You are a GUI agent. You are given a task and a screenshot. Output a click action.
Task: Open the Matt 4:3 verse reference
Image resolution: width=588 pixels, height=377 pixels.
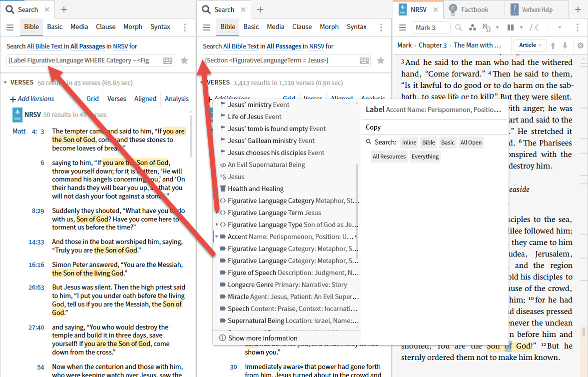28,131
